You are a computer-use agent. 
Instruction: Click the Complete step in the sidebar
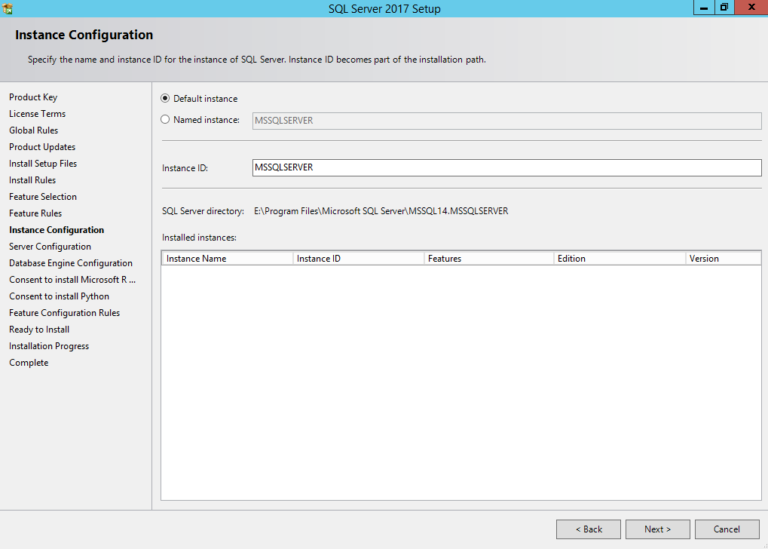pos(28,363)
